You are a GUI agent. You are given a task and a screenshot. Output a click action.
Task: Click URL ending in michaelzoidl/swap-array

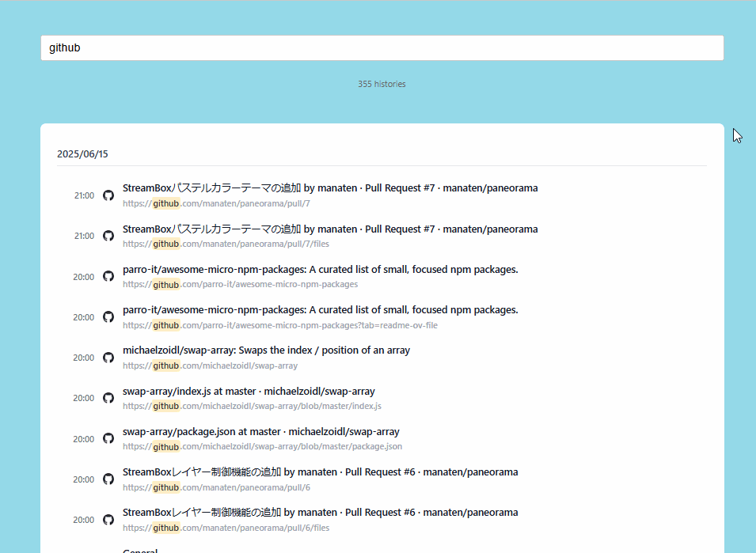pyautogui.click(x=211, y=366)
